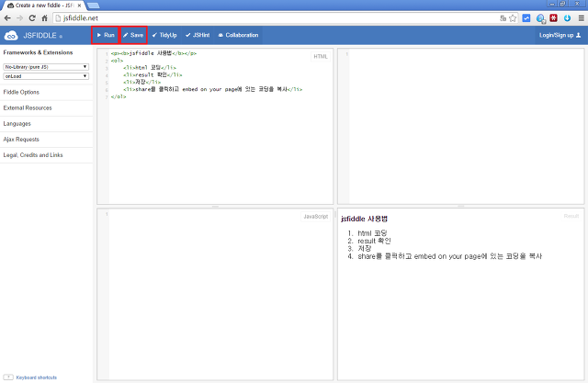Expand Ajax Requests section
This screenshot has width=588, height=383.
[46, 140]
